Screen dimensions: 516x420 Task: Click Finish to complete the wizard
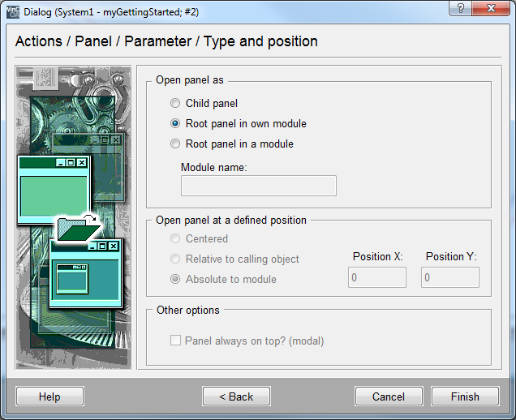(464, 396)
